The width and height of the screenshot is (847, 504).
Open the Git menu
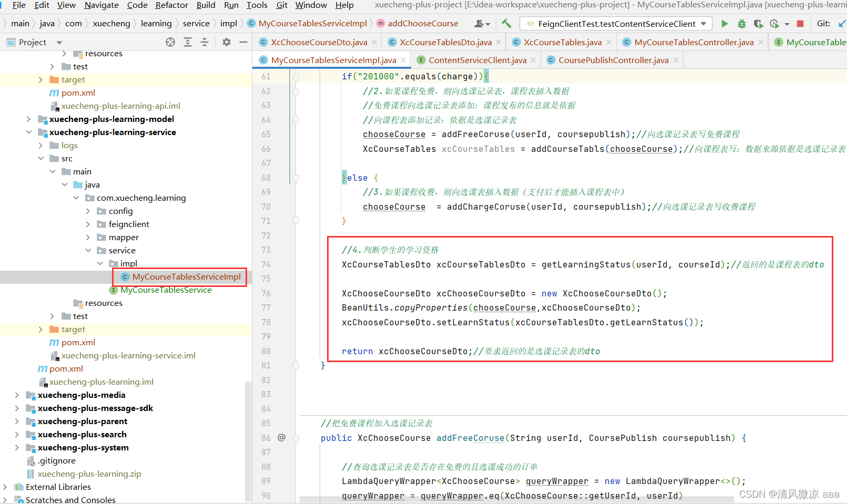(x=282, y=5)
